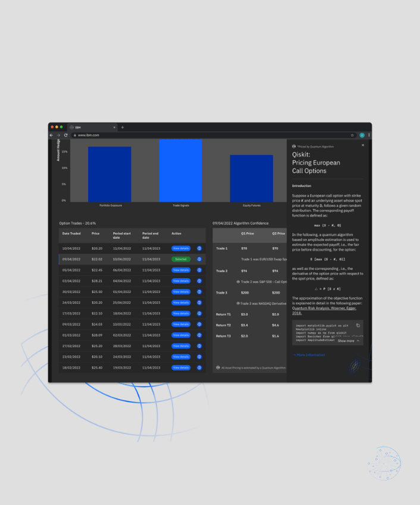
Task: Bookmark page with the star icon
Action: pyautogui.click(x=352, y=135)
